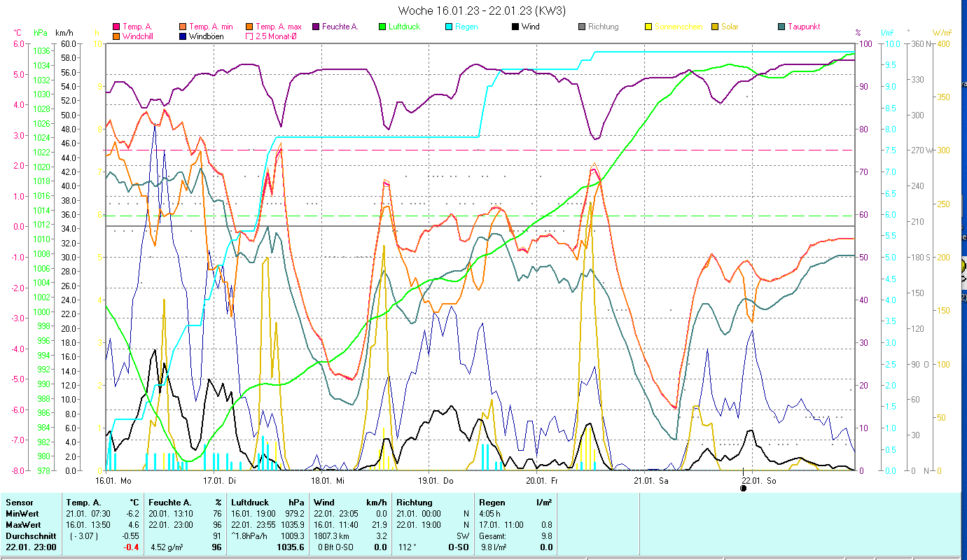Click the 'Gesamt:' label in the Regen column
The height and width of the screenshot is (560, 967).
492,536
